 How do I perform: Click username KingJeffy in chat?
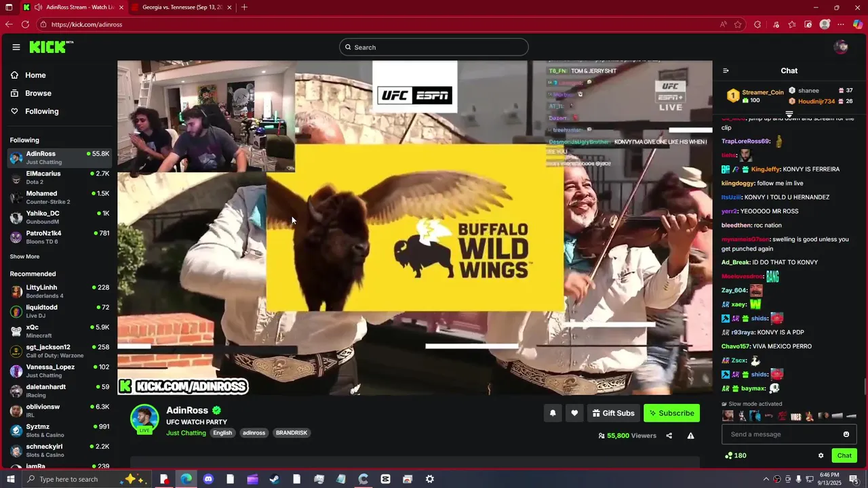tap(766, 169)
